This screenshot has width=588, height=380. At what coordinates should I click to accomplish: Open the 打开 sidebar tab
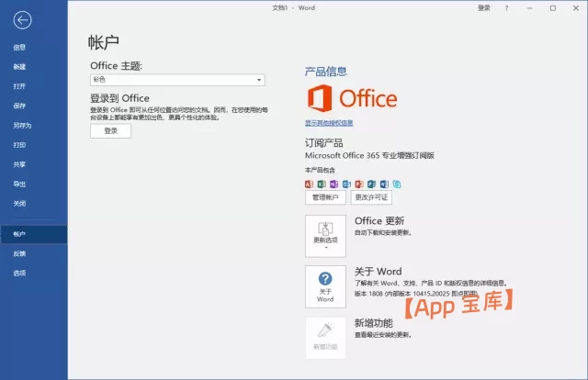coord(19,86)
